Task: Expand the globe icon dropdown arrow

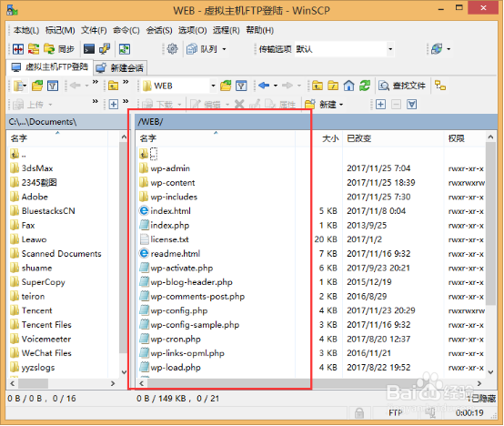Action: pos(449,49)
